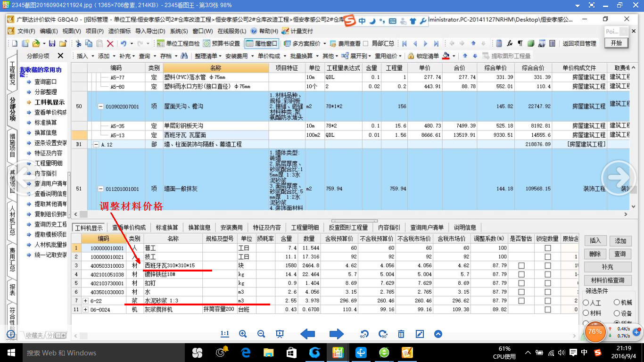Image resolution: width=644 pixels, height=362 pixels.
Task: Click the paragraph mark icon
Action: [520, 43]
